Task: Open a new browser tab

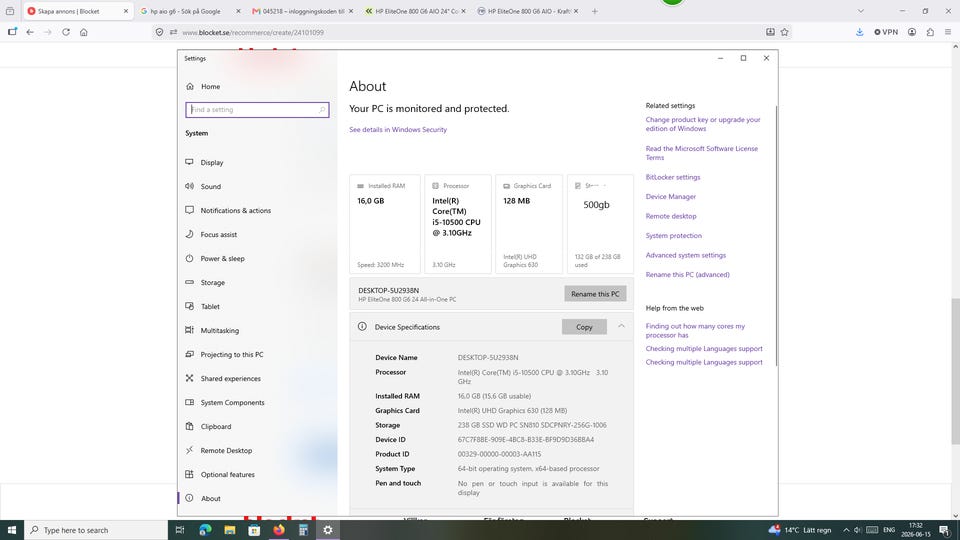Action: click(x=594, y=11)
